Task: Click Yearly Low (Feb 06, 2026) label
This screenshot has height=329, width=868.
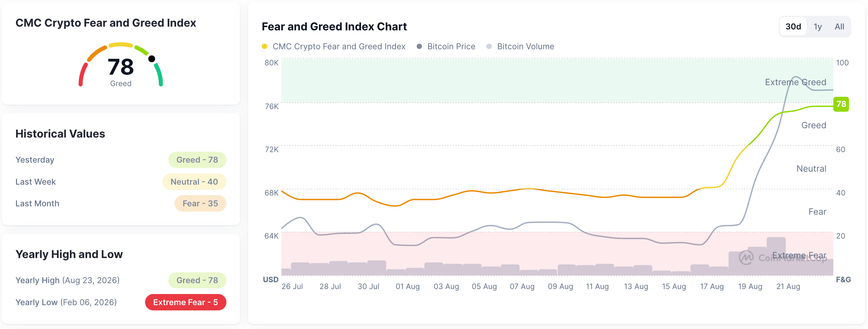Action: point(66,302)
